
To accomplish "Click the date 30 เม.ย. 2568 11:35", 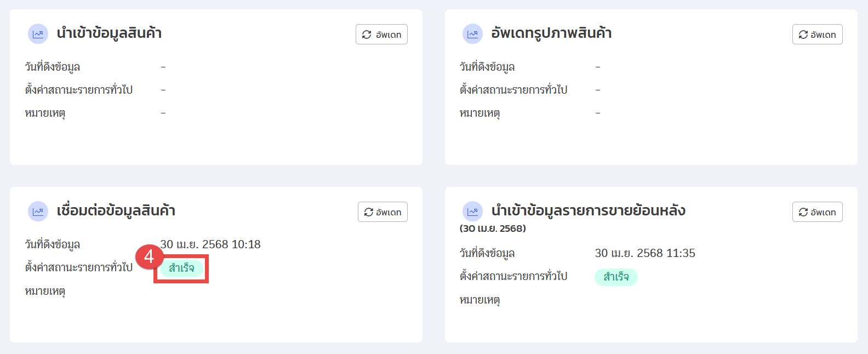I will coord(645,253).
